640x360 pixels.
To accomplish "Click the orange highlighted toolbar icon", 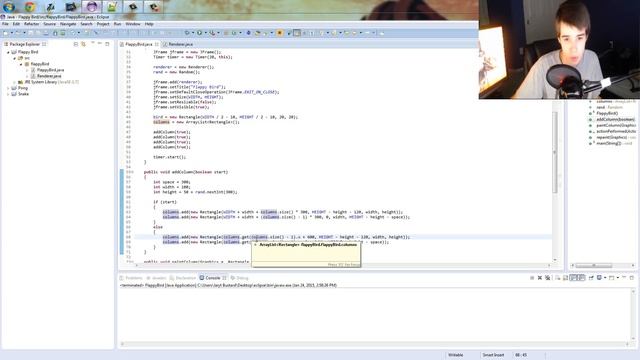I will (x=280, y=33).
